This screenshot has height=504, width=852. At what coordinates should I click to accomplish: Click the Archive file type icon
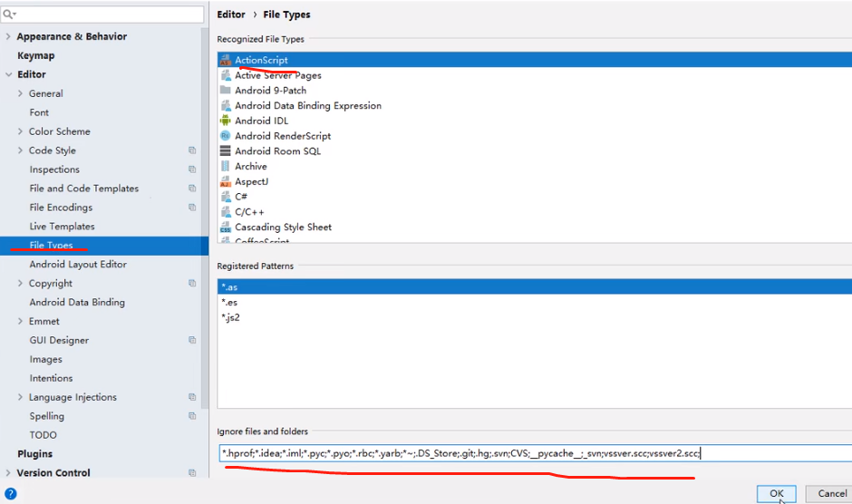click(x=226, y=167)
